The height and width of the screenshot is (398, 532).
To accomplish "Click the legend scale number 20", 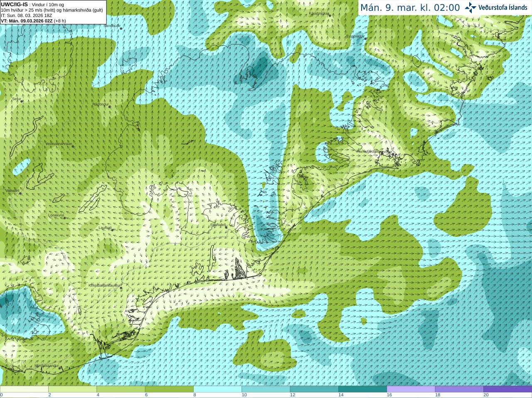I will (486, 395).
